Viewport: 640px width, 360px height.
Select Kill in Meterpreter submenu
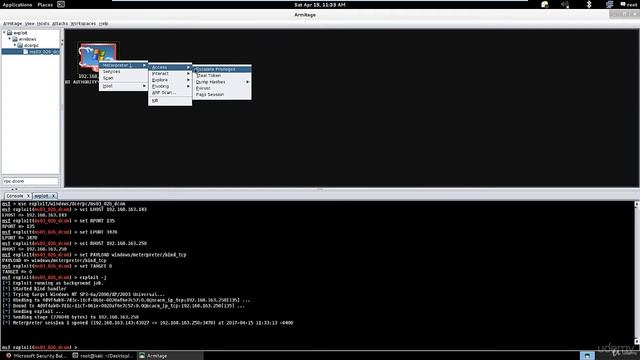click(x=170, y=100)
